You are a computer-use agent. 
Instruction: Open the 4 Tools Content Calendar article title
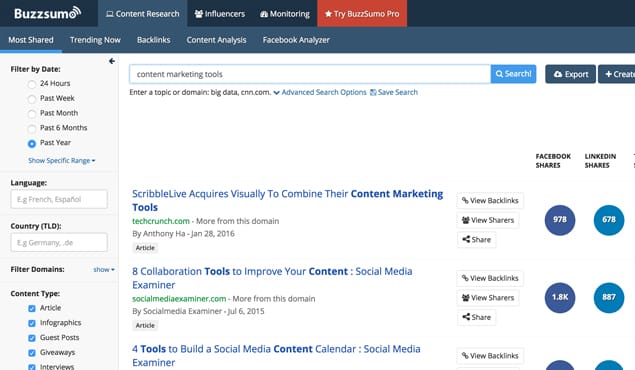276,355
